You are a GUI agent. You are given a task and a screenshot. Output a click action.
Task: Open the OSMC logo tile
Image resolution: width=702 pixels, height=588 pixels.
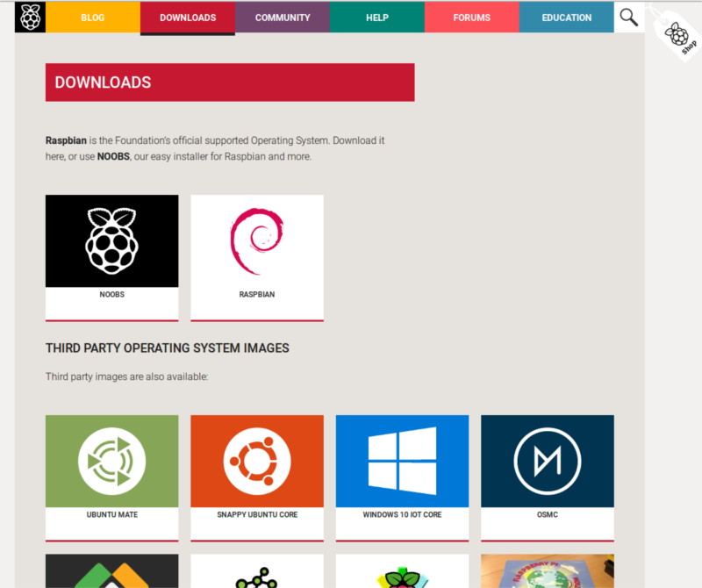click(x=548, y=461)
